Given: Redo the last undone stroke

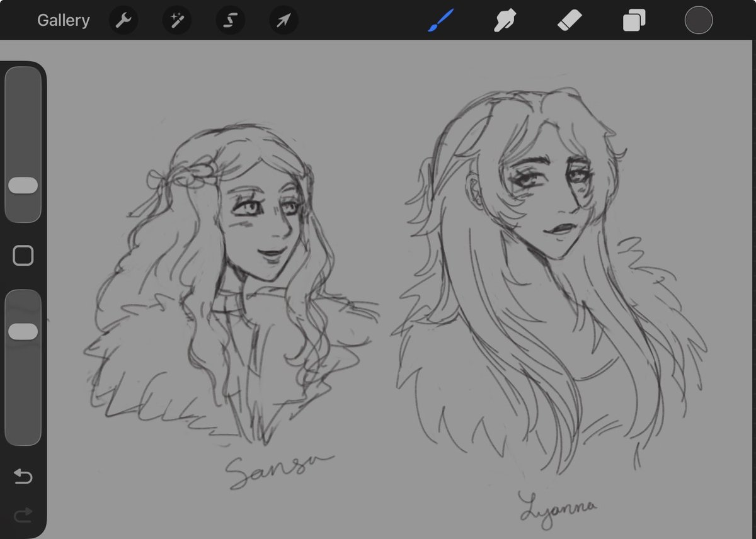Looking at the screenshot, I should click(23, 516).
